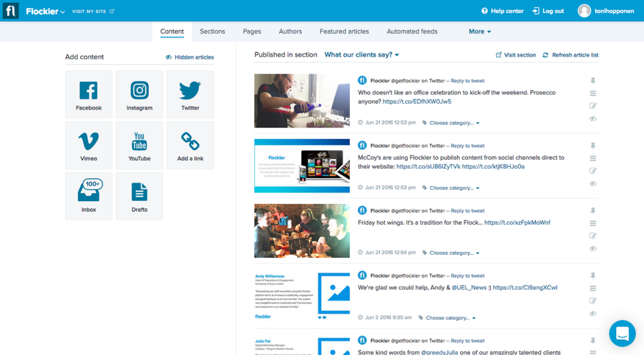Open the @UEL_News mention link
The image size is (644, 355).
pyautogui.click(x=469, y=288)
